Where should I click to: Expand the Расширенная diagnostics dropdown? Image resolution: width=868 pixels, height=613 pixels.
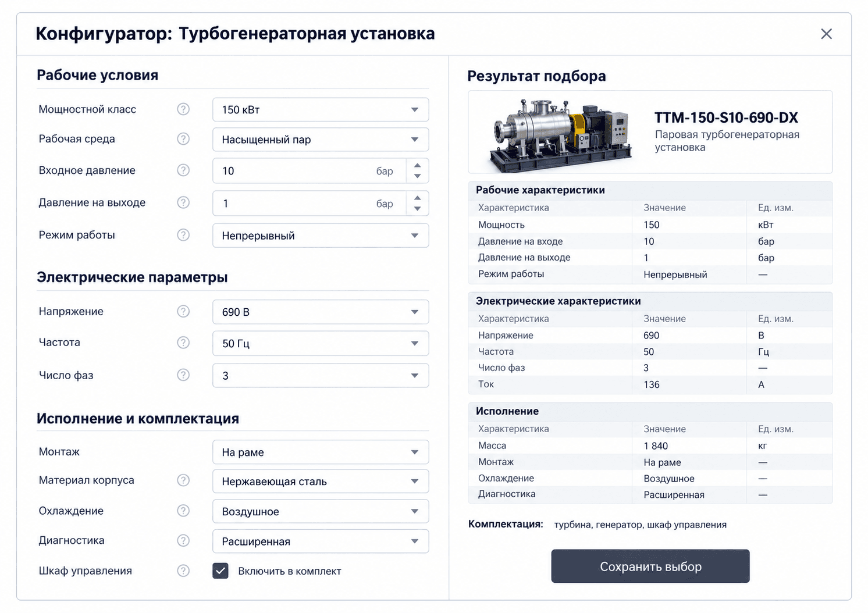click(x=321, y=541)
